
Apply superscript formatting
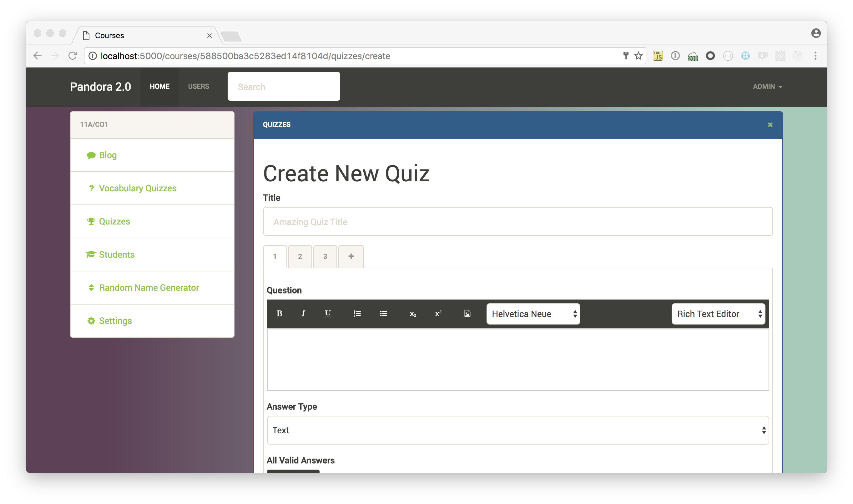coord(438,314)
